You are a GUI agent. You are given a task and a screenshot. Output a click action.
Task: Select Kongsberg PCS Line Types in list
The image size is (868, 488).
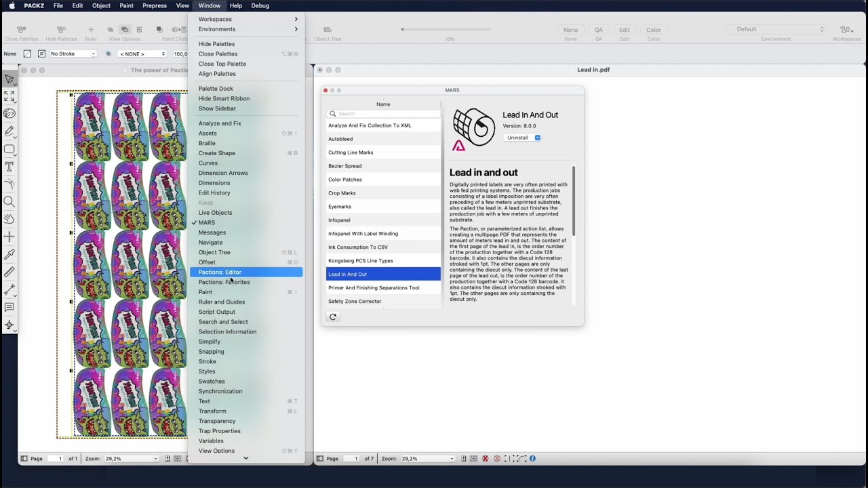pos(383,261)
